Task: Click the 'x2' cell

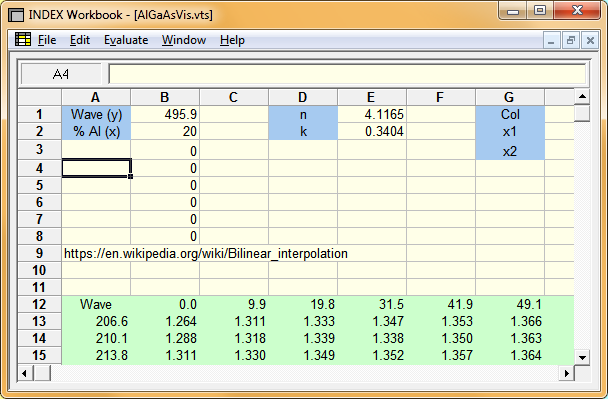Action: [510, 150]
